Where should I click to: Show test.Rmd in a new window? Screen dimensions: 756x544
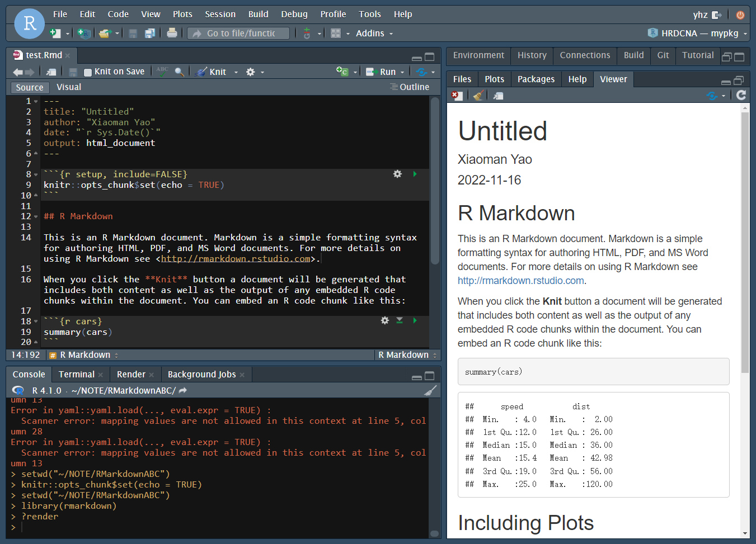(x=51, y=72)
